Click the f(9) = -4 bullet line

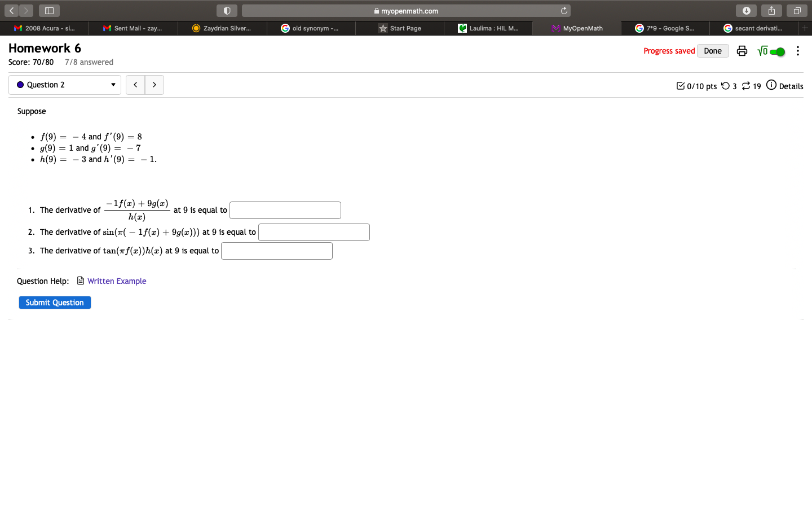[91, 137]
